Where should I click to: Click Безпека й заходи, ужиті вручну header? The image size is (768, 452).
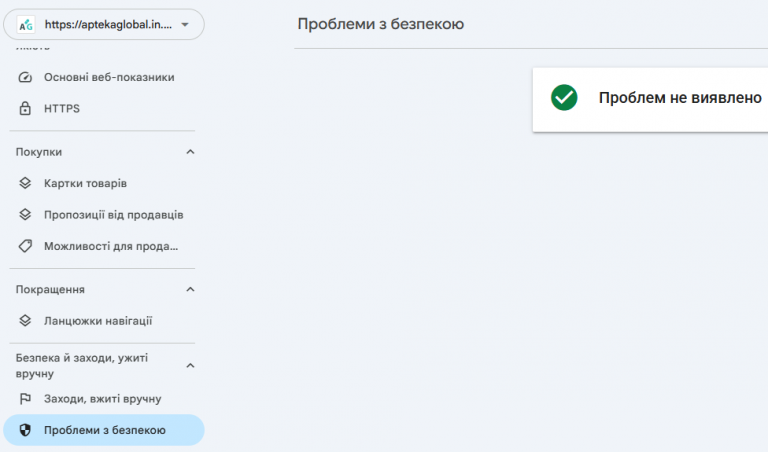[x=81, y=366]
